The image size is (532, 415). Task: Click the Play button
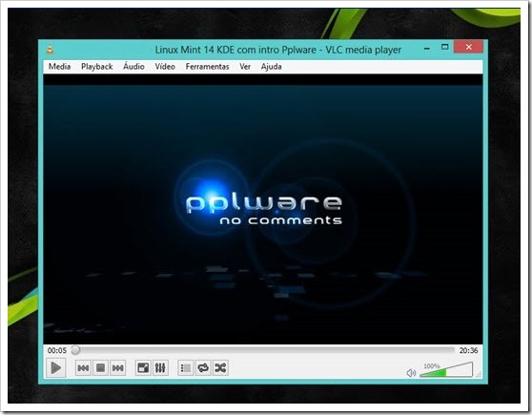(x=55, y=368)
